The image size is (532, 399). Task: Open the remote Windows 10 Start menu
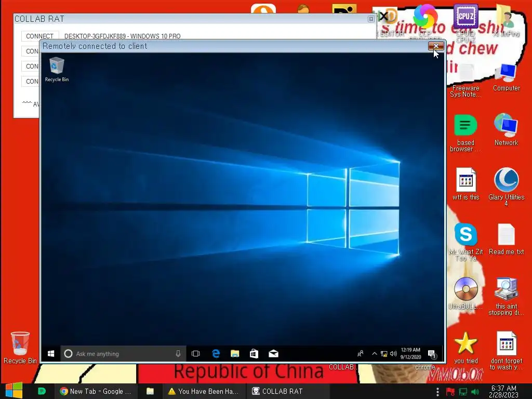click(51, 354)
